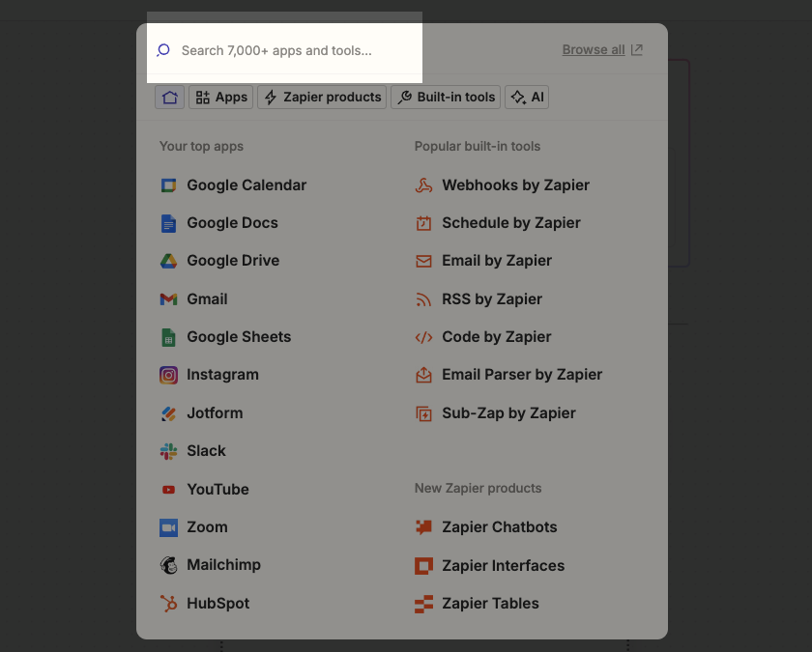Select Gmail app name
Screen dimensions: 812x652
coord(207,299)
